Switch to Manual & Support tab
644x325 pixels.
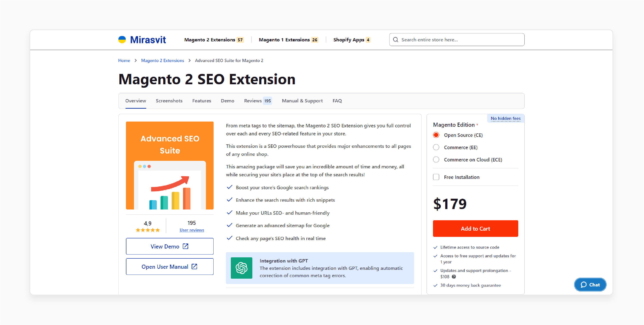click(x=302, y=101)
